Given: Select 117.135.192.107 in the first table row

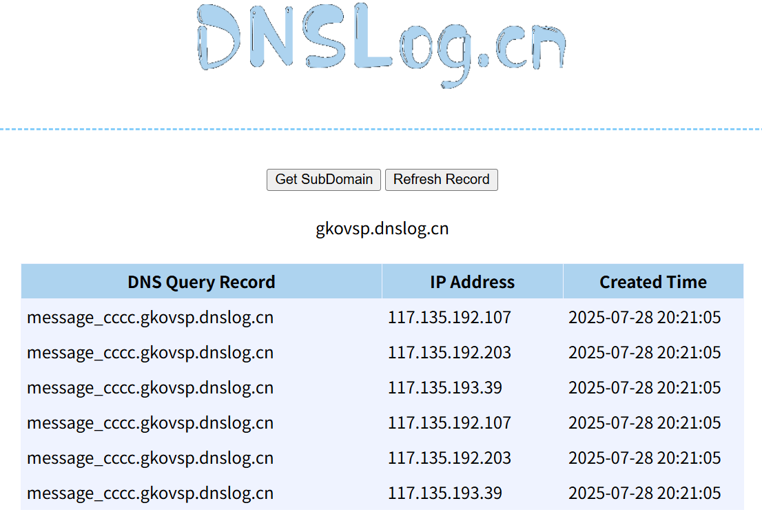Looking at the screenshot, I should [x=449, y=318].
